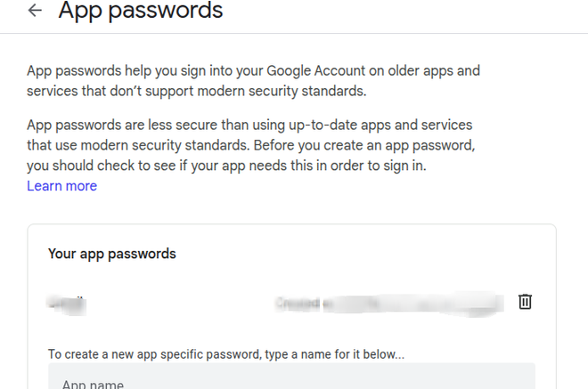The image size is (588, 389).
Task: Click the phrase "type a name for it below"
Action: [334, 354]
